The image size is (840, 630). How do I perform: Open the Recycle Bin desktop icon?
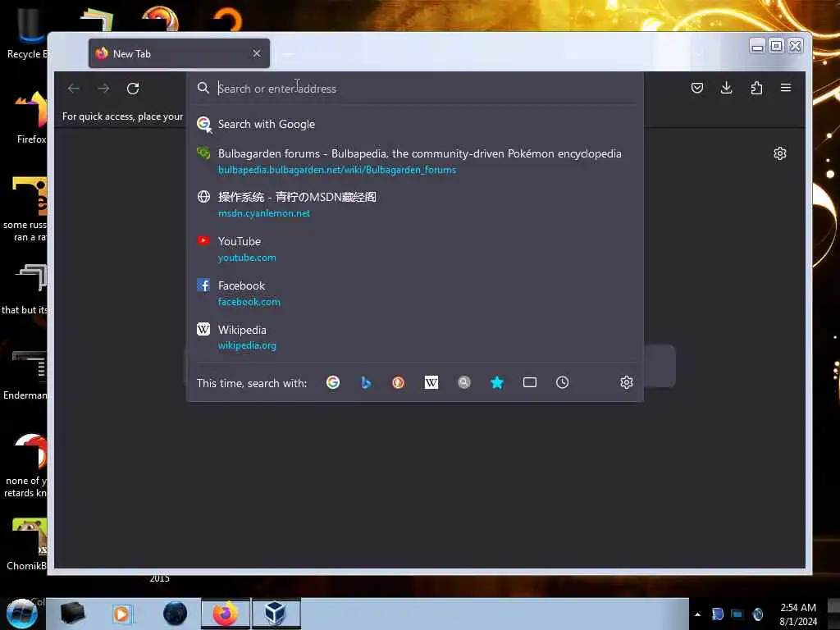27,34
